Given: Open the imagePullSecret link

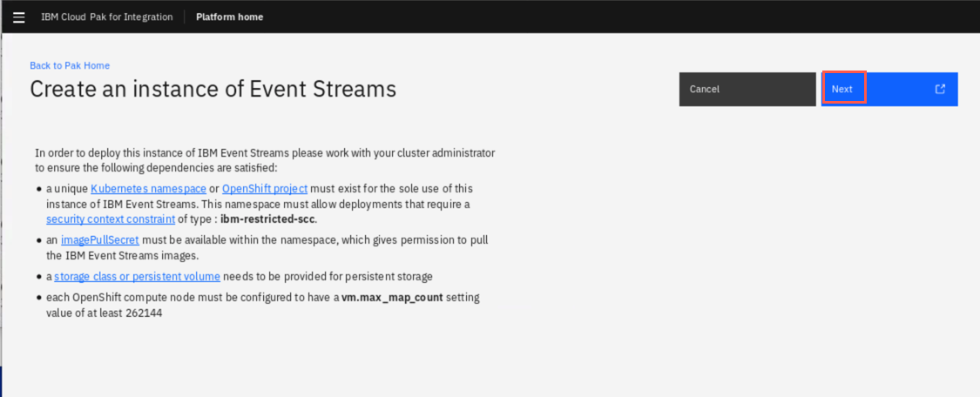Looking at the screenshot, I should tap(100, 239).
